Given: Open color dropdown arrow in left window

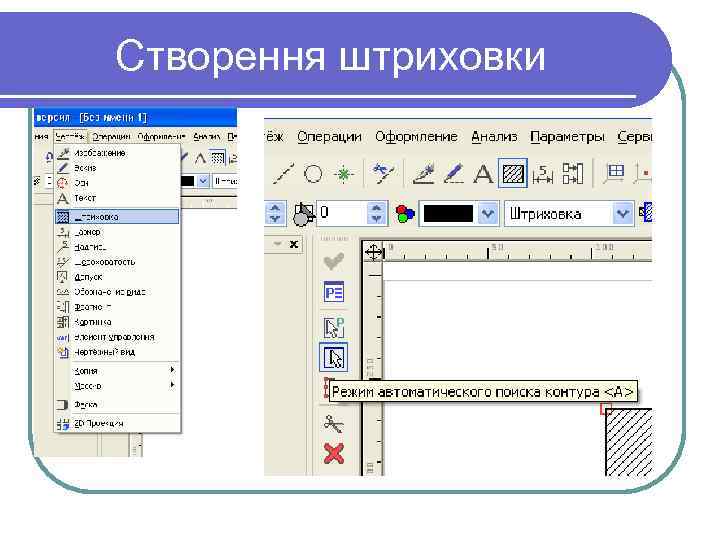Looking at the screenshot, I should 203,181.
